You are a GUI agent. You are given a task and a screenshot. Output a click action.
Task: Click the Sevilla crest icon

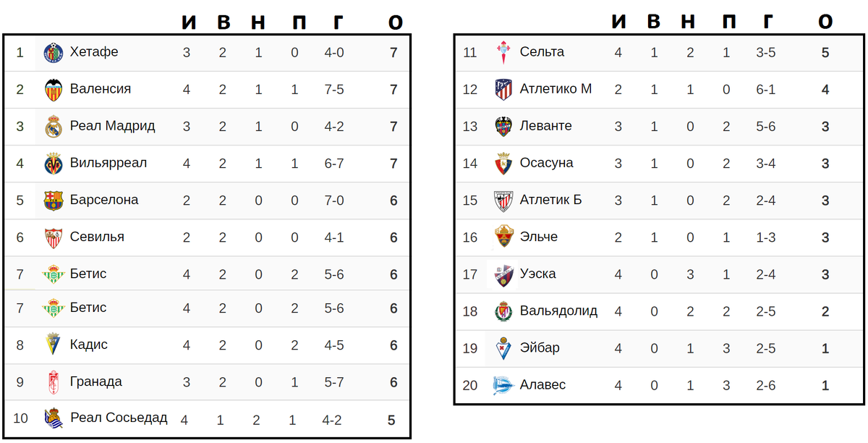54,237
